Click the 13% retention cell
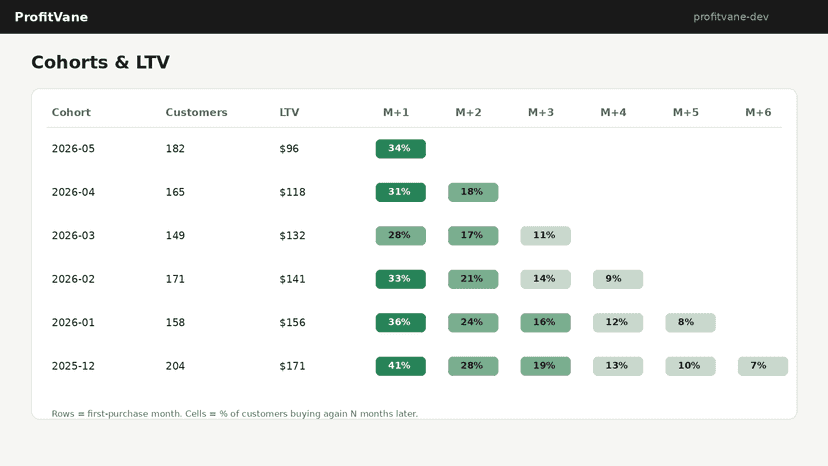Viewport: 828px width, 466px height. coord(618,366)
